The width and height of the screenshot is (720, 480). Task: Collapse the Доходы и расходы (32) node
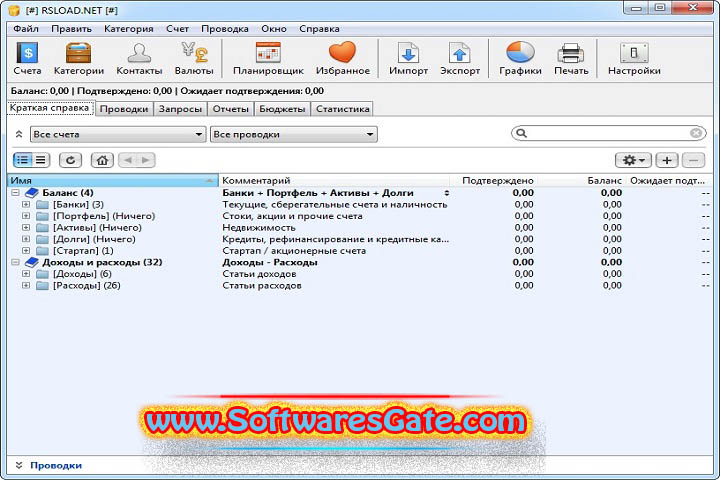[15, 262]
